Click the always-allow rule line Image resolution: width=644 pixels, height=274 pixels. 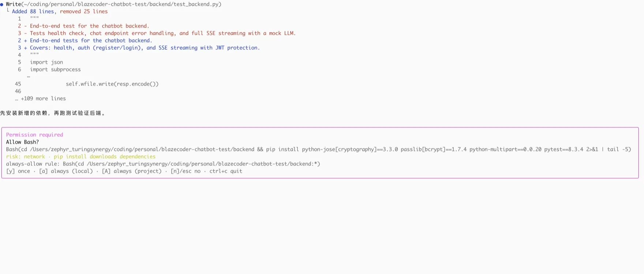[x=163, y=164]
